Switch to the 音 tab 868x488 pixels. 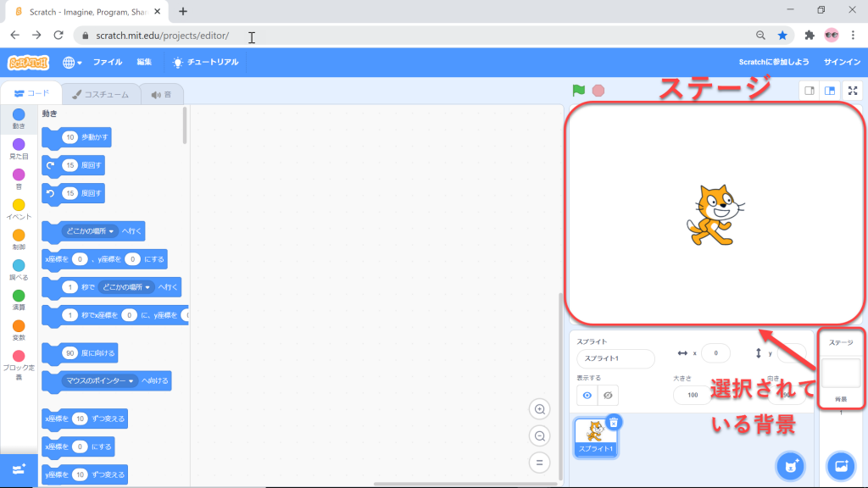coord(162,95)
